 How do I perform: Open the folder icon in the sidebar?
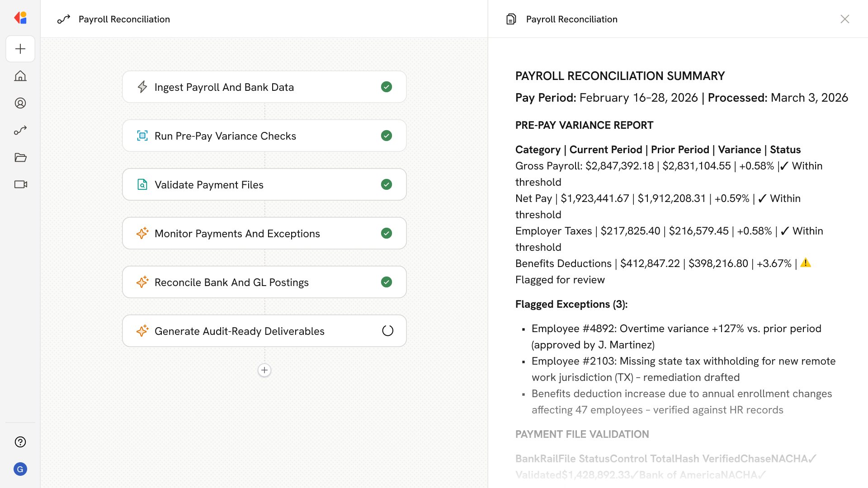pos(20,157)
